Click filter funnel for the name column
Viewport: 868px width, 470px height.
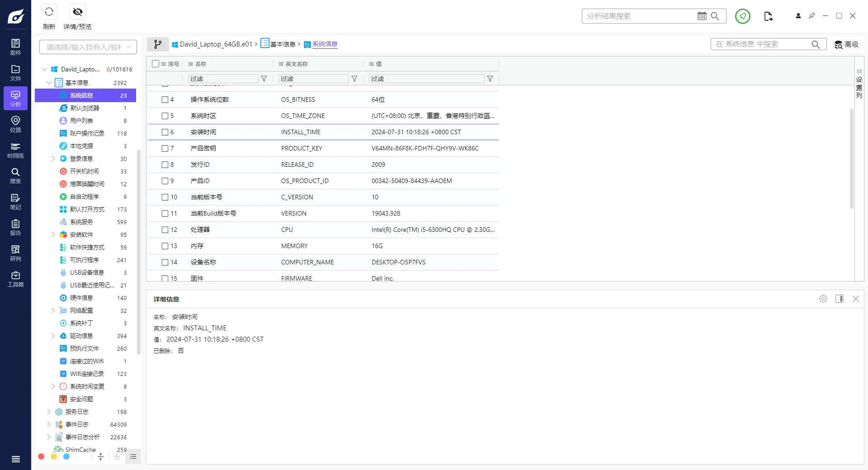(x=264, y=79)
